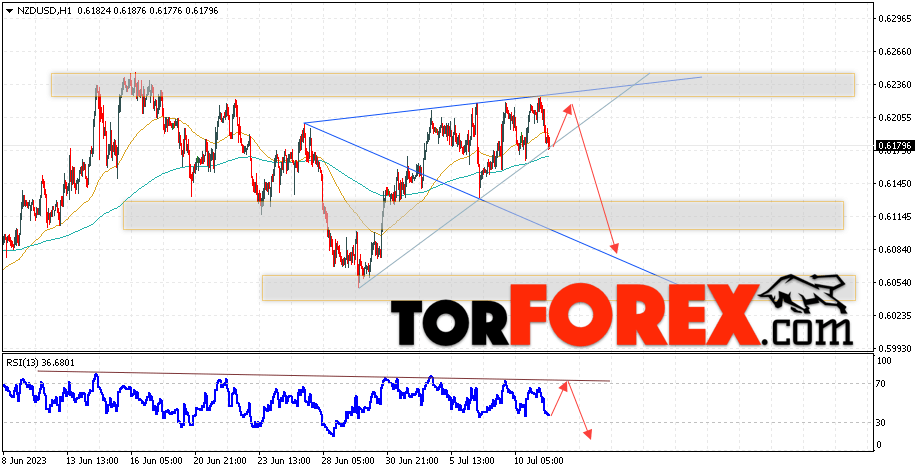Image resolution: width=919 pixels, height=472 pixels.
Task: Click the 0.59930 price axis label
Action: click(894, 348)
